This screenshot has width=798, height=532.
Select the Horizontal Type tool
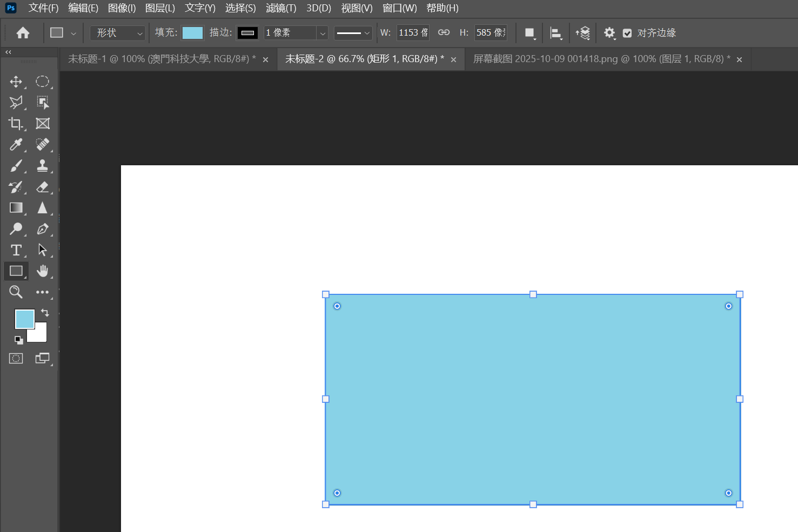point(16,250)
